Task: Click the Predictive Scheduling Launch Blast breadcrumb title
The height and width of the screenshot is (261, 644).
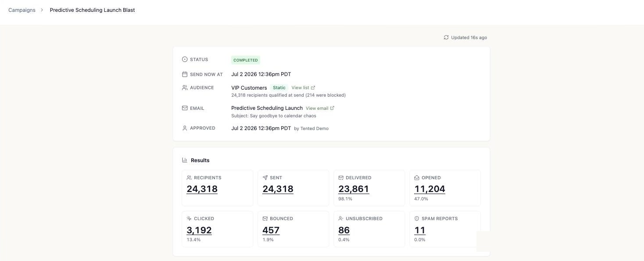Action: click(x=92, y=10)
